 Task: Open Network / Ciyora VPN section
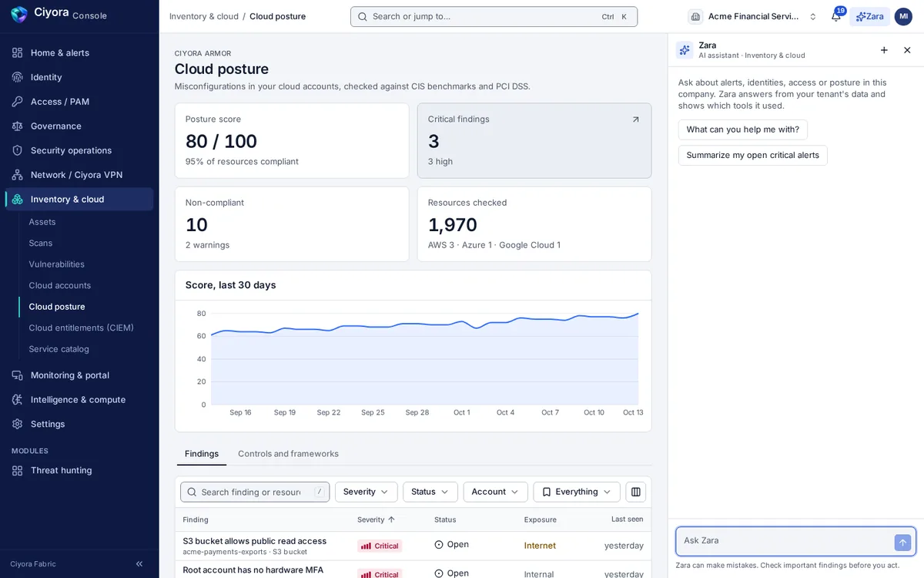[x=79, y=175]
